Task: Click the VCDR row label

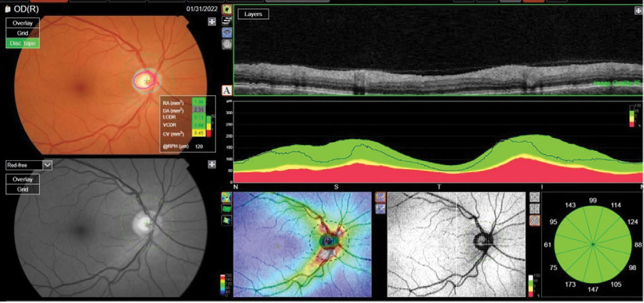Action: click(170, 125)
